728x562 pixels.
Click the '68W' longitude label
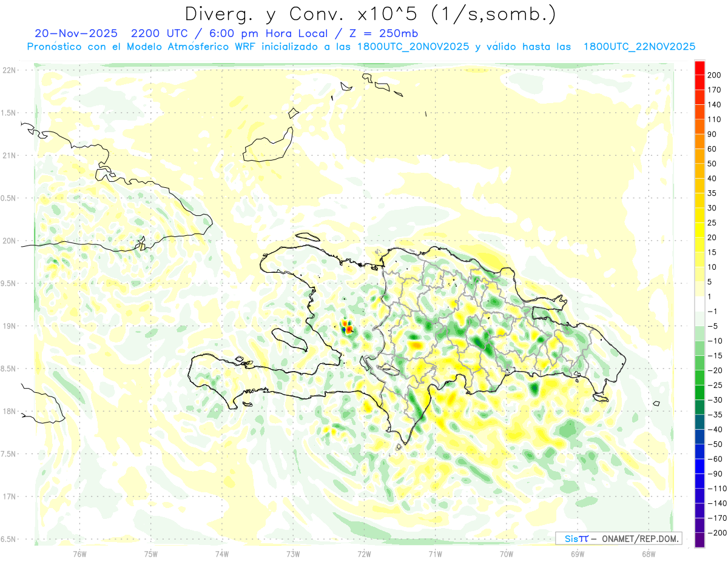648,554
